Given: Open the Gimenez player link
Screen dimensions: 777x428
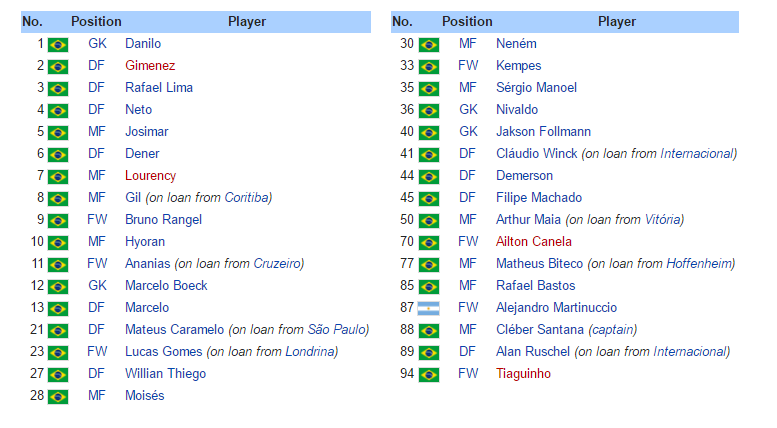Looking at the screenshot, I should [150, 66].
